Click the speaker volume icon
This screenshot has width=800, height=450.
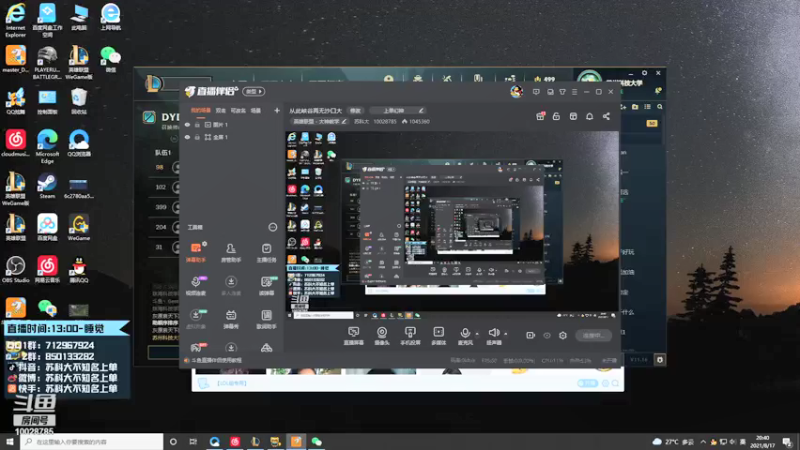tap(493, 333)
